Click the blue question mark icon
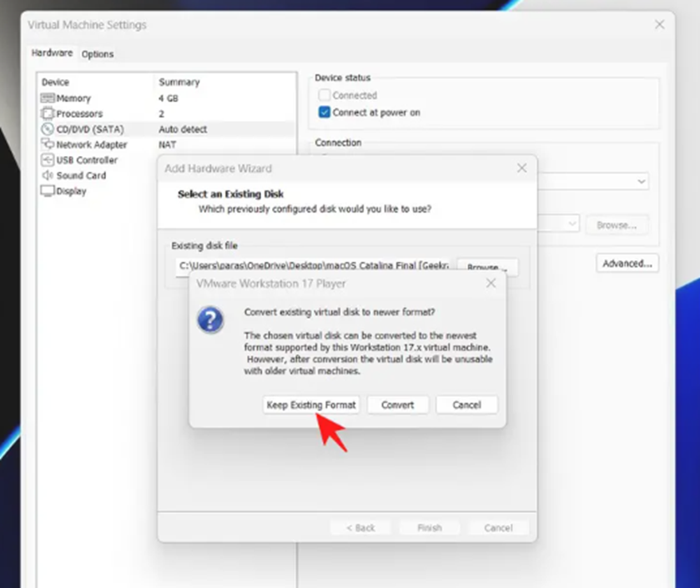 coord(210,319)
